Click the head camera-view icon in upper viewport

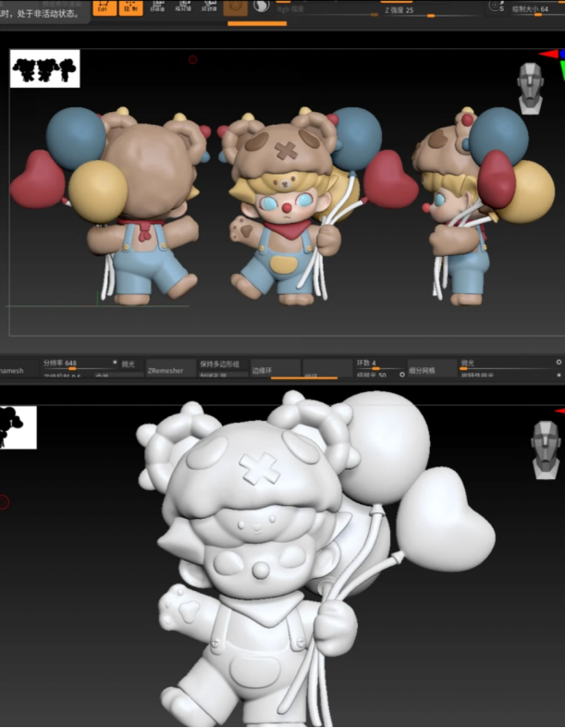coord(530,88)
